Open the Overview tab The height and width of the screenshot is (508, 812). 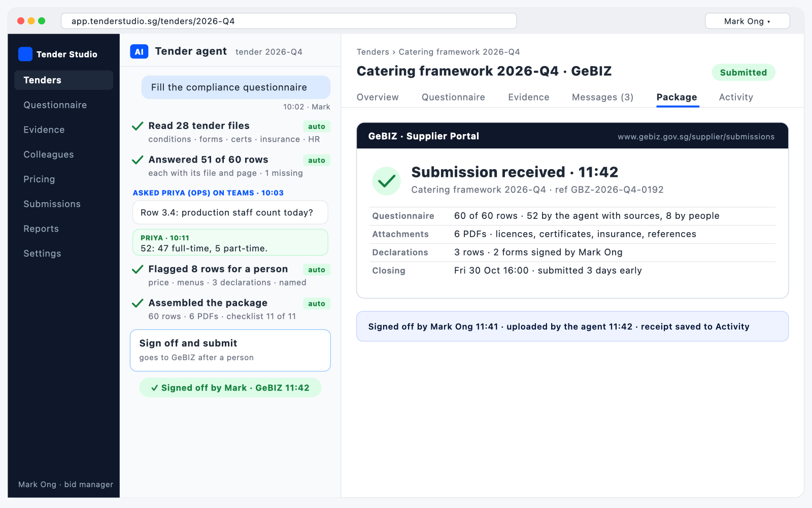[x=378, y=97]
